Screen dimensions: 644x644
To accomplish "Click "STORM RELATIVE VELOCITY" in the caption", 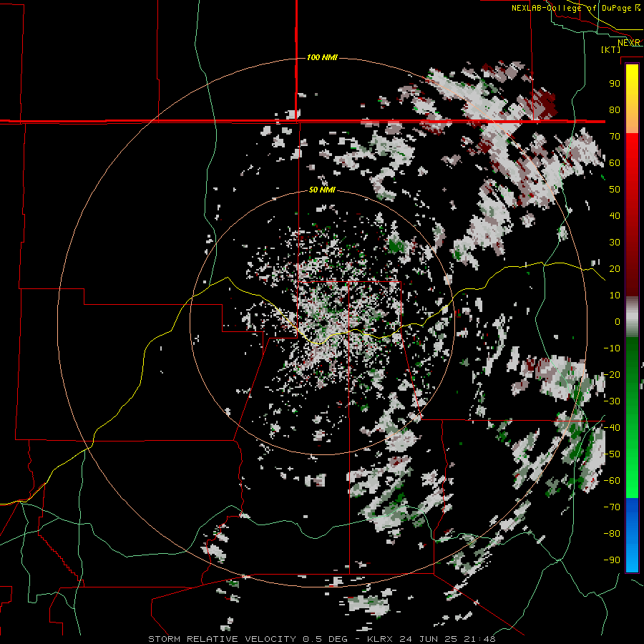I will (222, 639).
